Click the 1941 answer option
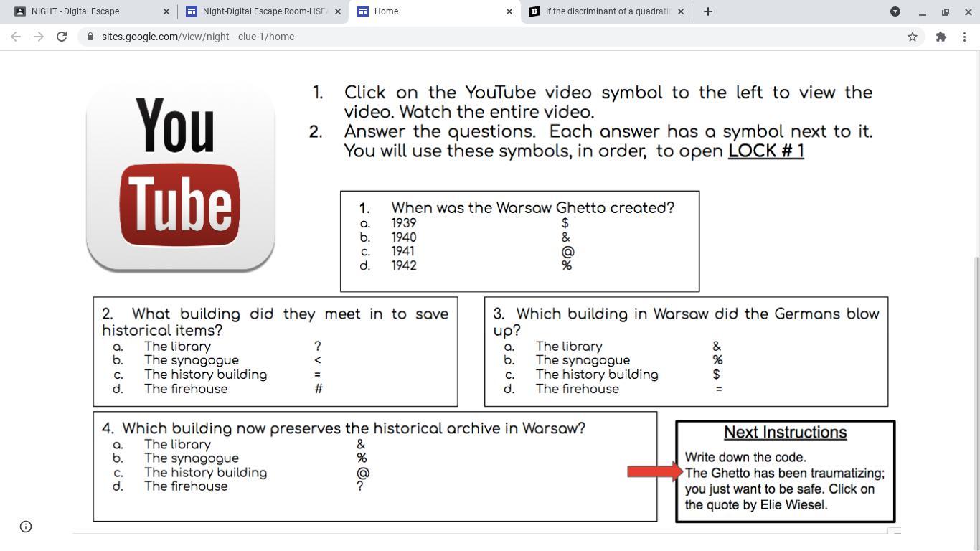980x551 pixels. click(x=403, y=251)
